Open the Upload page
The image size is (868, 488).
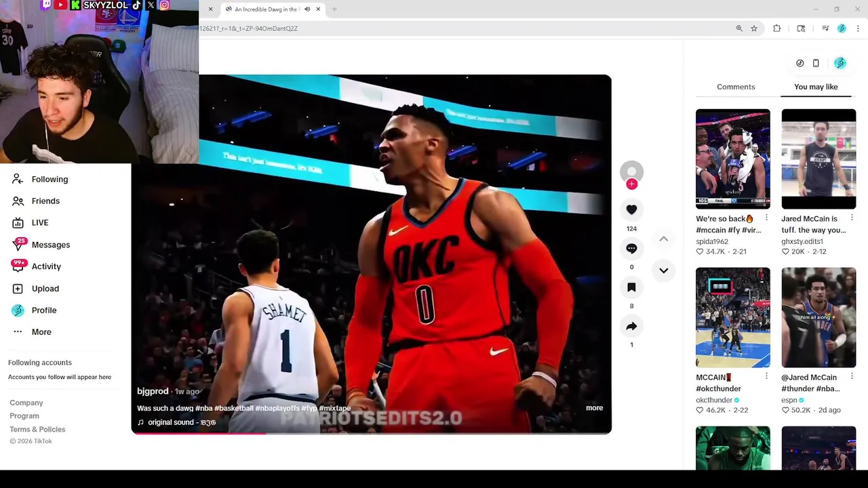pos(45,288)
